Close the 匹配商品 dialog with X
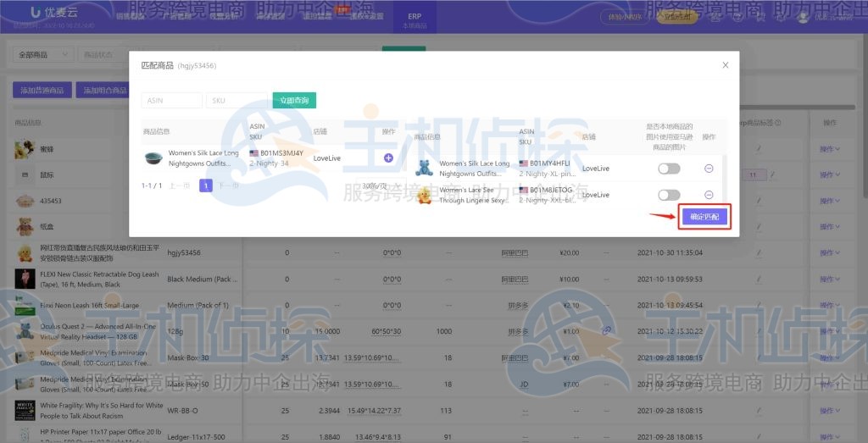The height and width of the screenshot is (443, 868). pyautogui.click(x=725, y=65)
